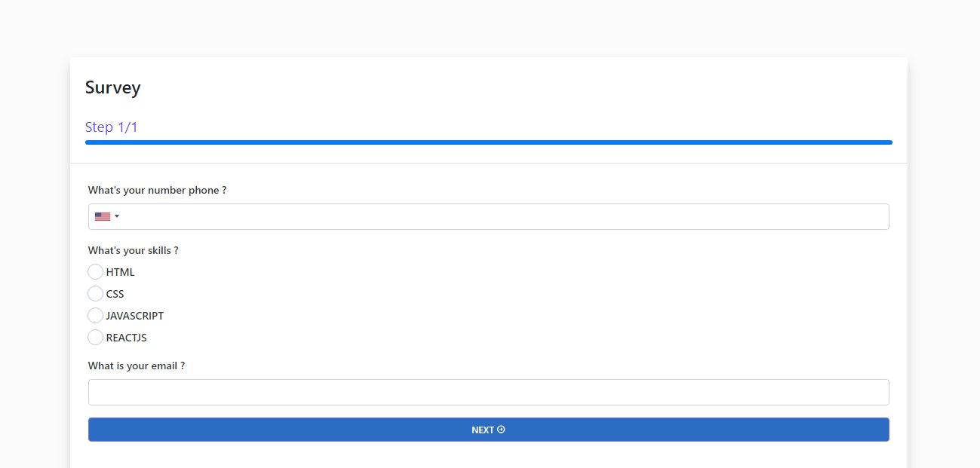Click the JAVASCRIPT label text
The width and height of the screenshot is (980, 468).
[135, 316]
